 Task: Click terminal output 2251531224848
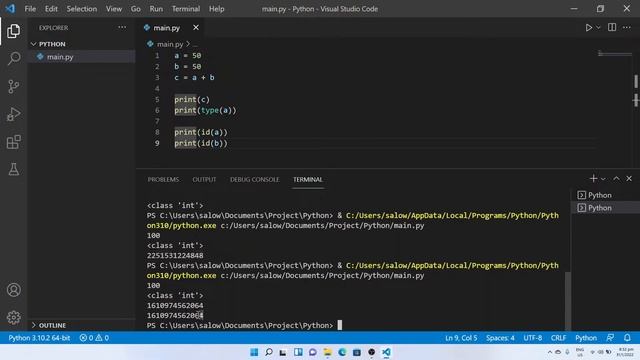(175, 256)
